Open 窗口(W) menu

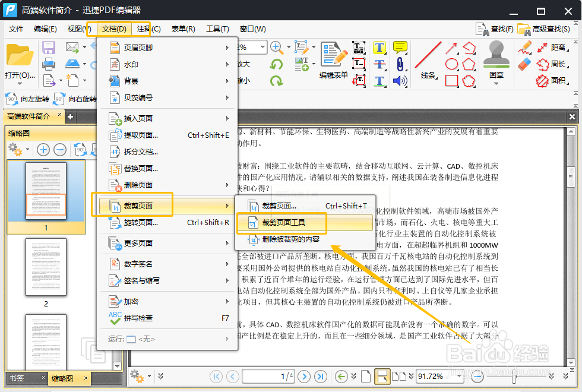253,29
